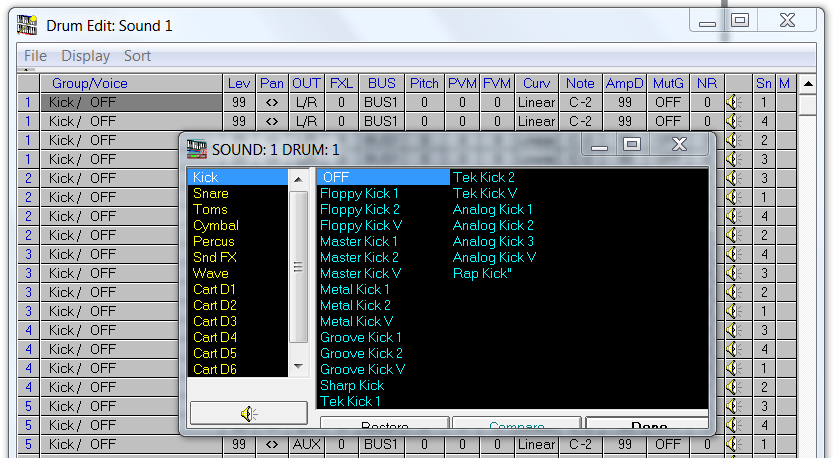Open the File menu
Screen dimensions: 837x458
point(35,56)
